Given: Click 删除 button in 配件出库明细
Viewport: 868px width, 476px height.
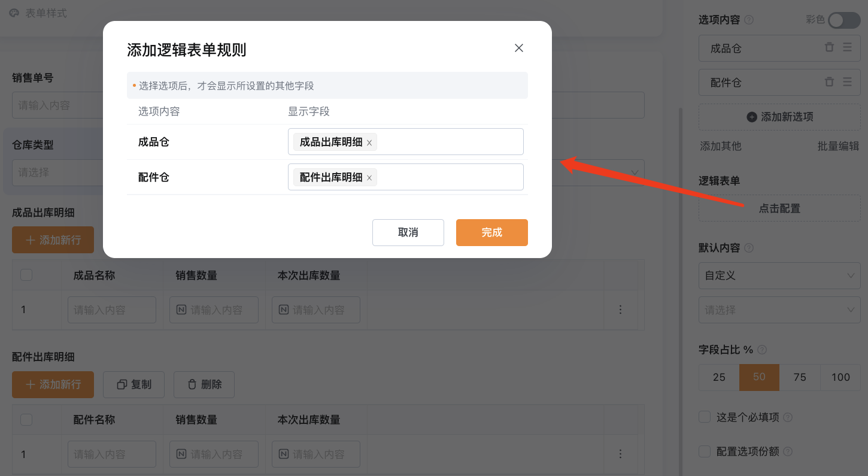Looking at the screenshot, I should click(204, 384).
